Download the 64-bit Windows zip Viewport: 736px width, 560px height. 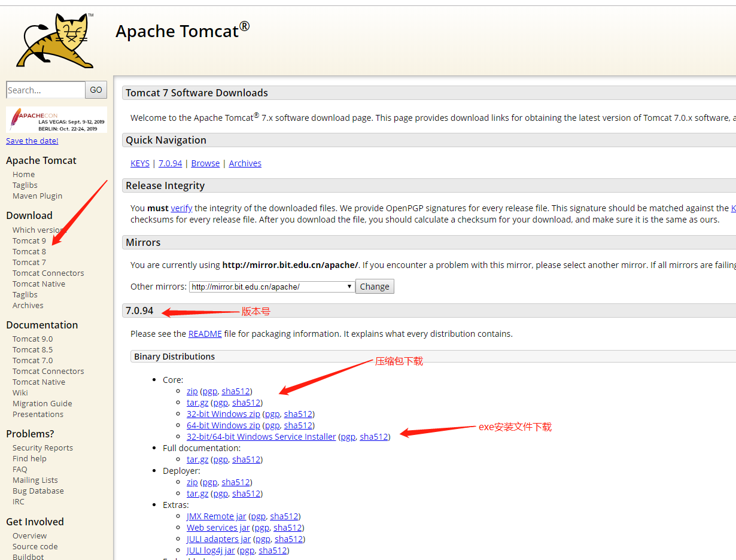pyautogui.click(x=223, y=425)
